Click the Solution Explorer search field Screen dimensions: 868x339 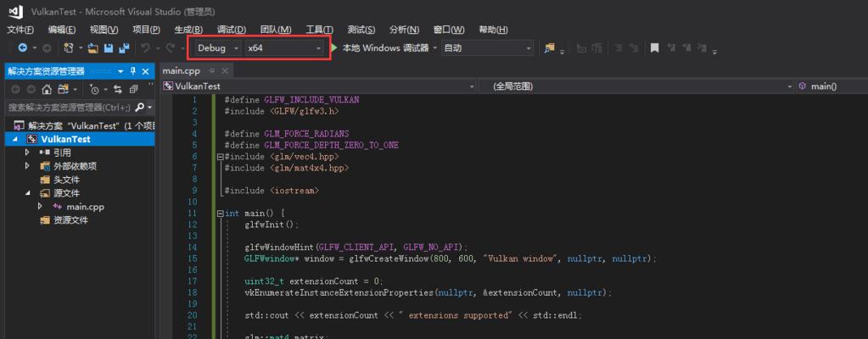pyautogui.click(x=70, y=108)
